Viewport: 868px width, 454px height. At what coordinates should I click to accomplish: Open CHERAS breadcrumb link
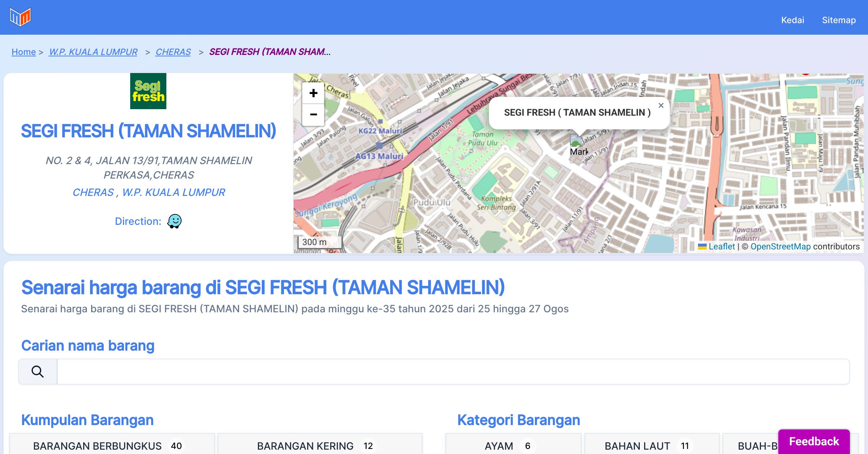(173, 52)
